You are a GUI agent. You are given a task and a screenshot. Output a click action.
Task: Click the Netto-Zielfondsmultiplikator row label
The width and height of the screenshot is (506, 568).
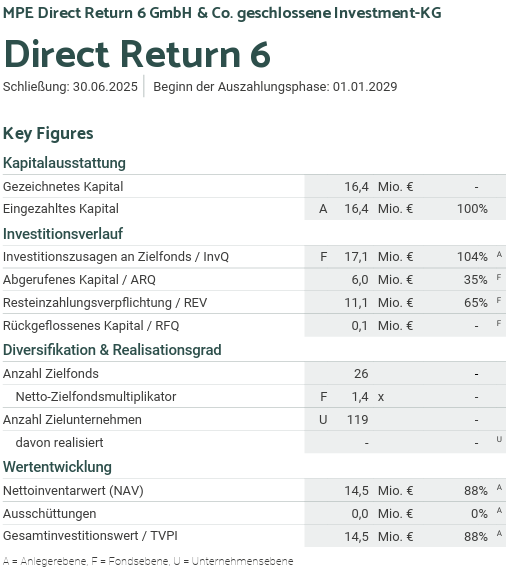pyautogui.click(x=96, y=397)
